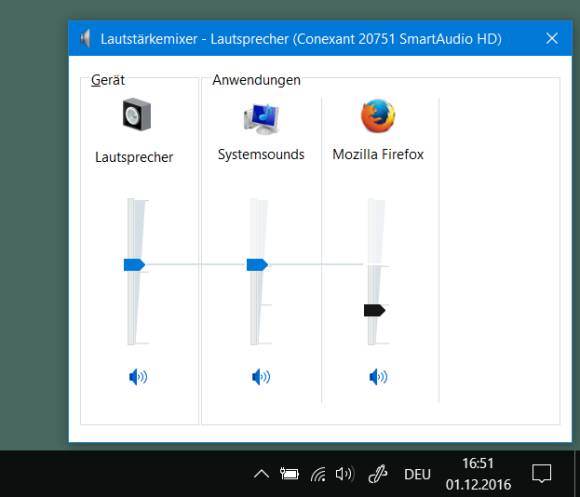Click the Systemsounds volume slider handle
The height and width of the screenshot is (497, 580).
257,265
